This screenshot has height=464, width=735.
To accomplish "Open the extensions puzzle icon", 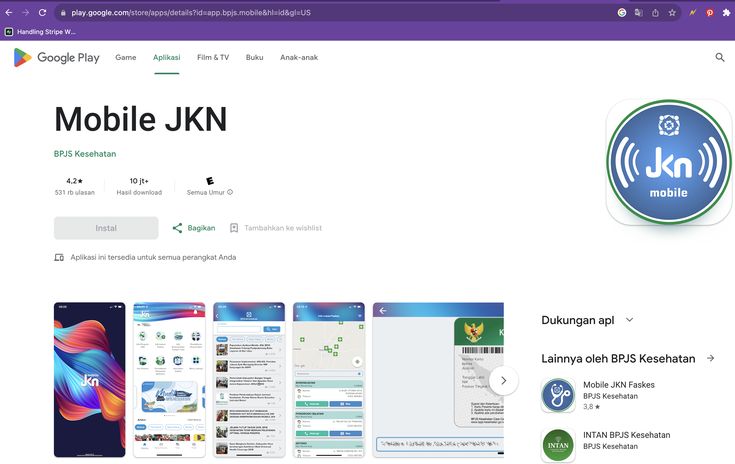I will point(726,13).
